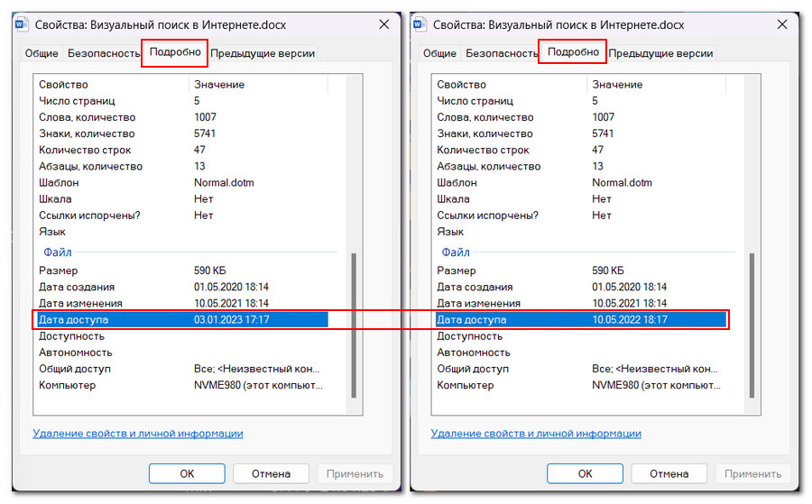Click the vertical scrollbar thumb in left dialog
Screen dimensions: 812x504
(354, 325)
